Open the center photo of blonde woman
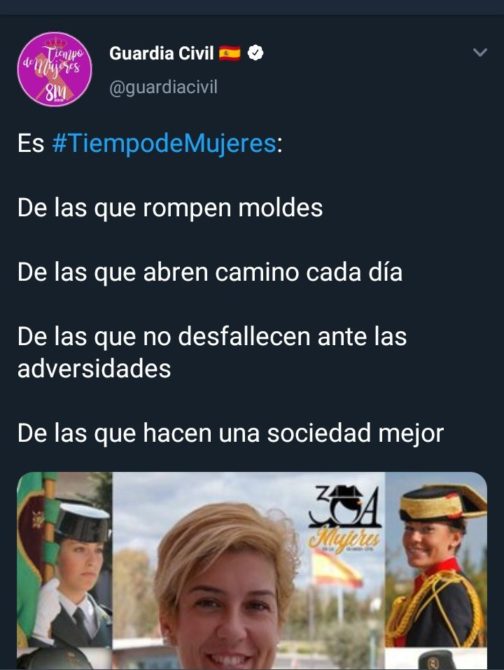Image resolution: width=504 pixels, height=670 pixels. [249, 571]
